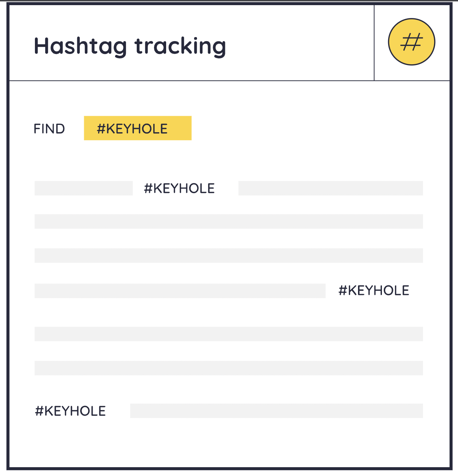Click the empty header area right of the title
458x476 pixels.
(x=300, y=43)
